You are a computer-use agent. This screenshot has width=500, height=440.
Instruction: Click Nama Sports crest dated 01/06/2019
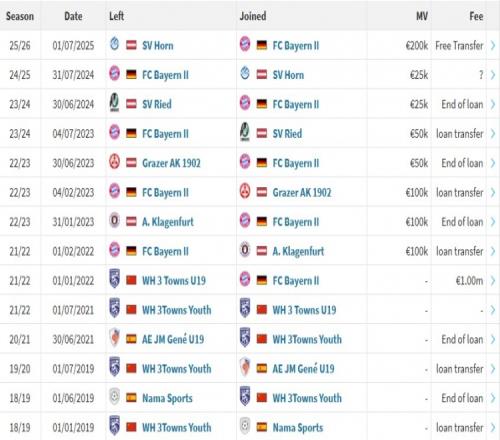(x=114, y=397)
